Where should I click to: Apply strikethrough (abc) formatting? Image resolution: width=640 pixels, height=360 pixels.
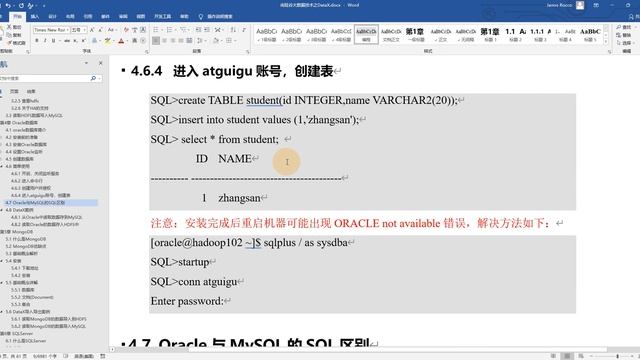point(67,41)
